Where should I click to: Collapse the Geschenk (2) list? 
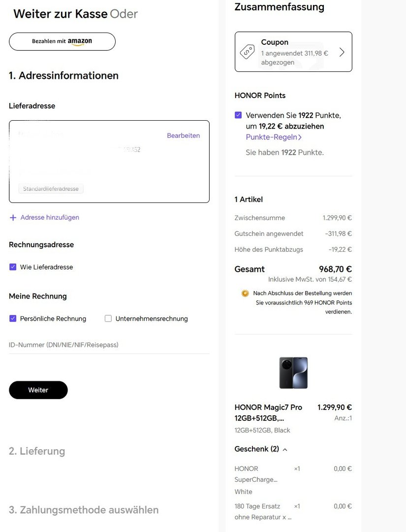click(x=285, y=449)
